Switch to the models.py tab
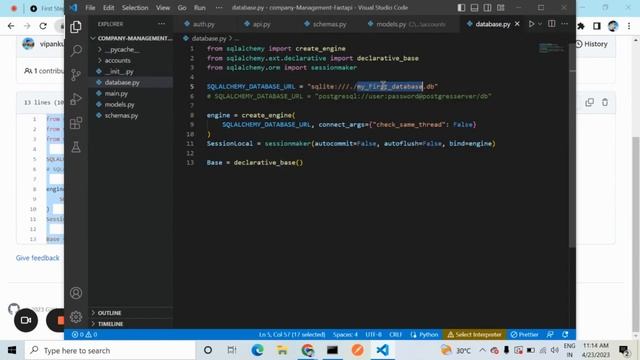This screenshot has width=640, height=360. 407,24
